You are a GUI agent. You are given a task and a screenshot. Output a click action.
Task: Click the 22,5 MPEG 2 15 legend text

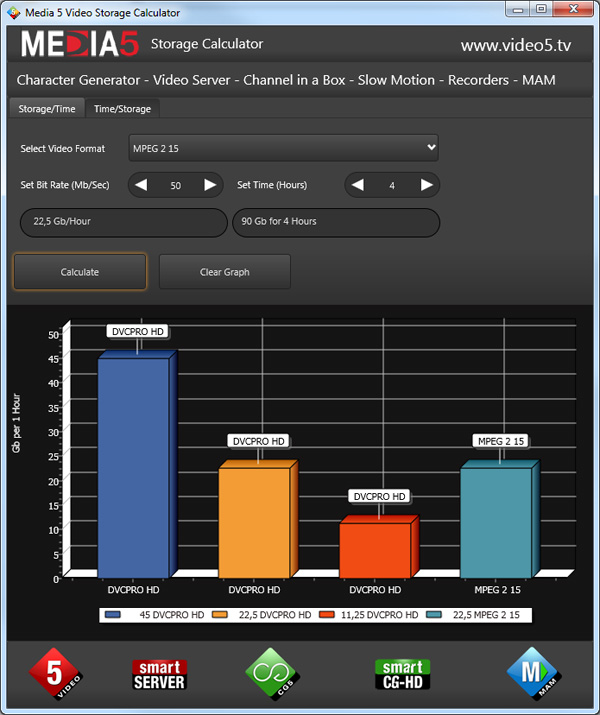(x=486, y=615)
